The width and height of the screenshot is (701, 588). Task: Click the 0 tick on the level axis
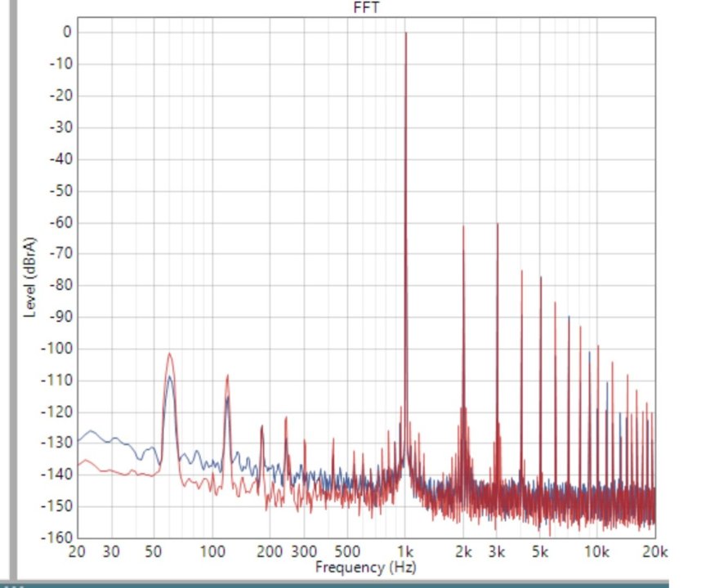(67, 32)
